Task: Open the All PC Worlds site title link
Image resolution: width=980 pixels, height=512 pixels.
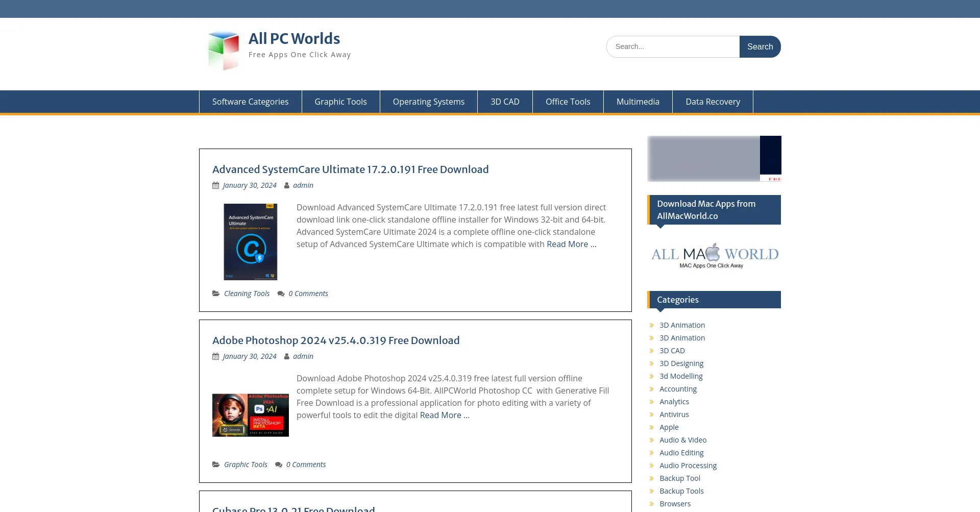Action: coord(294,39)
